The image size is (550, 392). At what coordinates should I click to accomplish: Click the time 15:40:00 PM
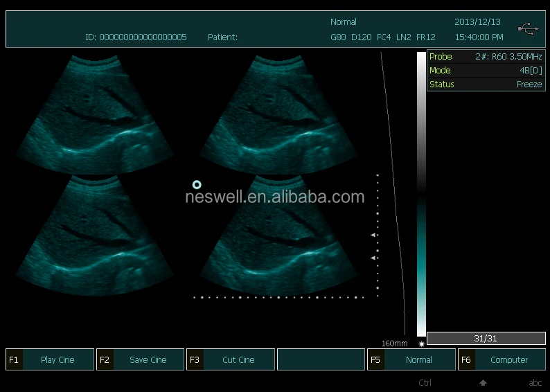click(479, 37)
